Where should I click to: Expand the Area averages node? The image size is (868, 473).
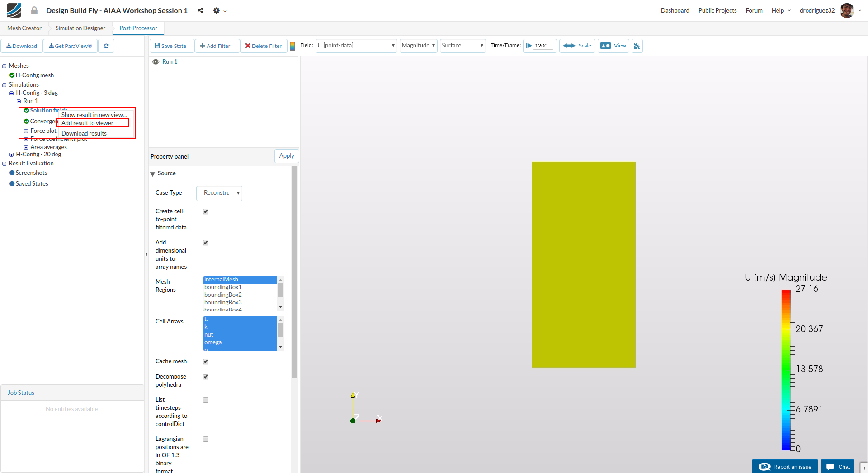[x=26, y=147]
